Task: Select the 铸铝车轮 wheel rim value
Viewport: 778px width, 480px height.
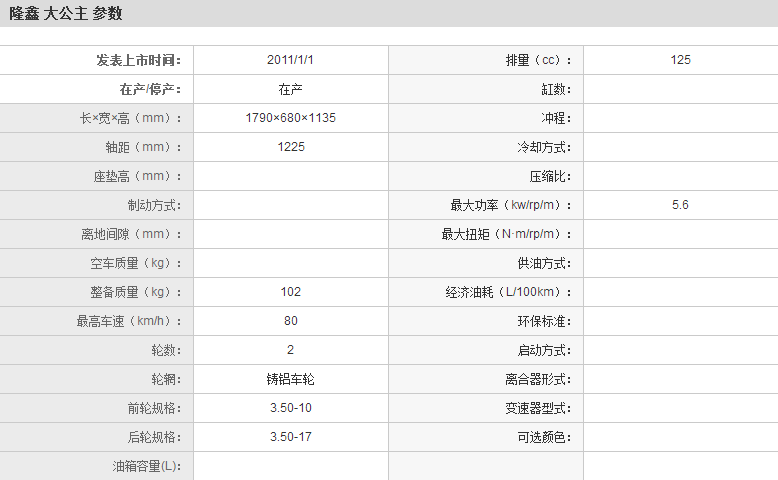Action: (x=290, y=379)
